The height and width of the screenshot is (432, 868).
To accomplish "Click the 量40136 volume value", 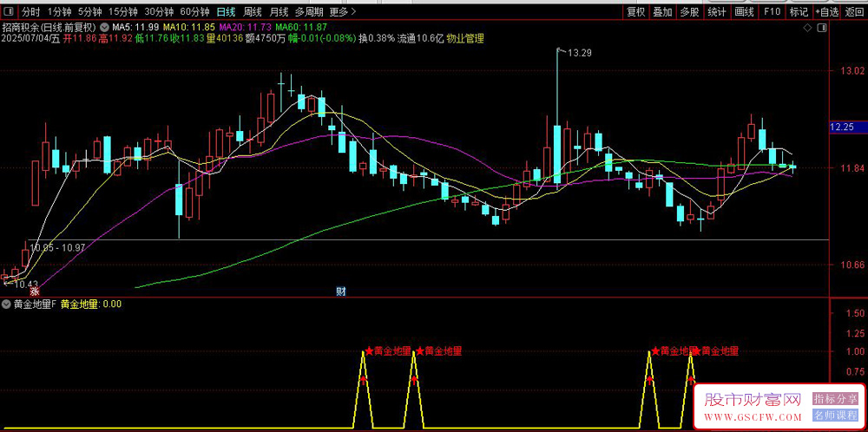I will tap(227, 38).
